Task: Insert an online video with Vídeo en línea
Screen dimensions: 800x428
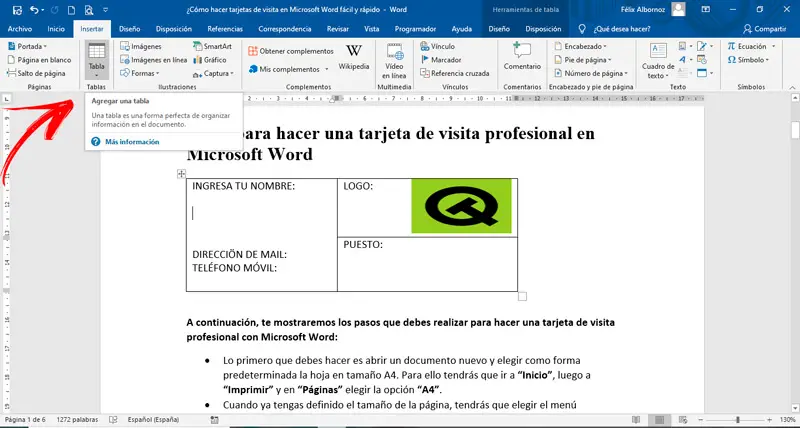Action: pyautogui.click(x=394, y=60)
